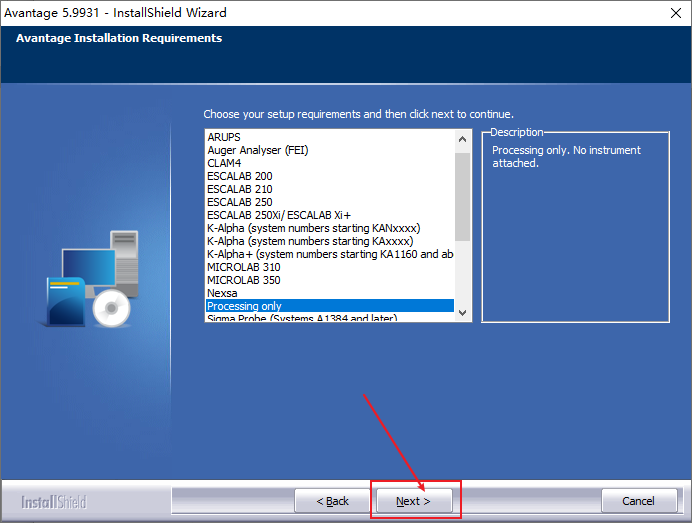
Task: Select ARUPS in the setup list
Action: pos(330,137)
